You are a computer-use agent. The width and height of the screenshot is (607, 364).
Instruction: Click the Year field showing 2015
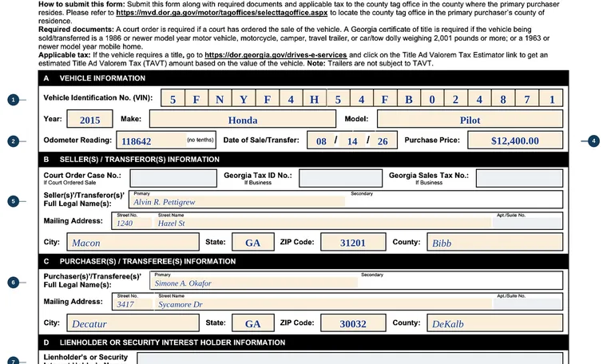point(89,119)
